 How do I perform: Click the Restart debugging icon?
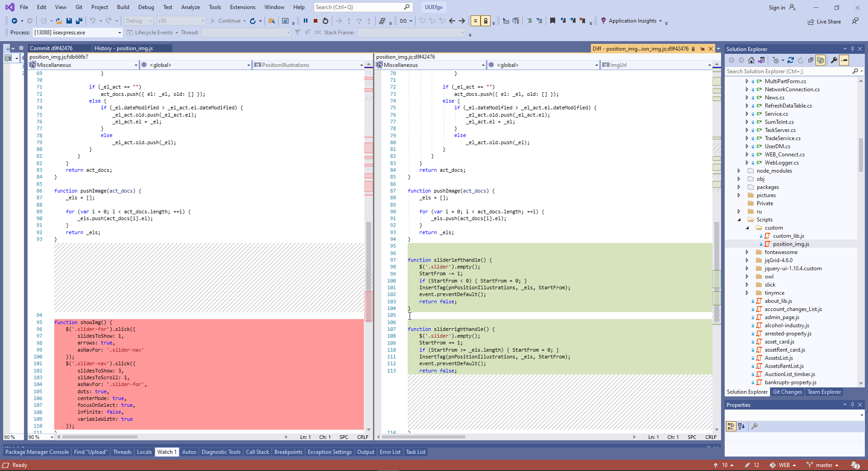pyautogui.click(x=325, y=21)
